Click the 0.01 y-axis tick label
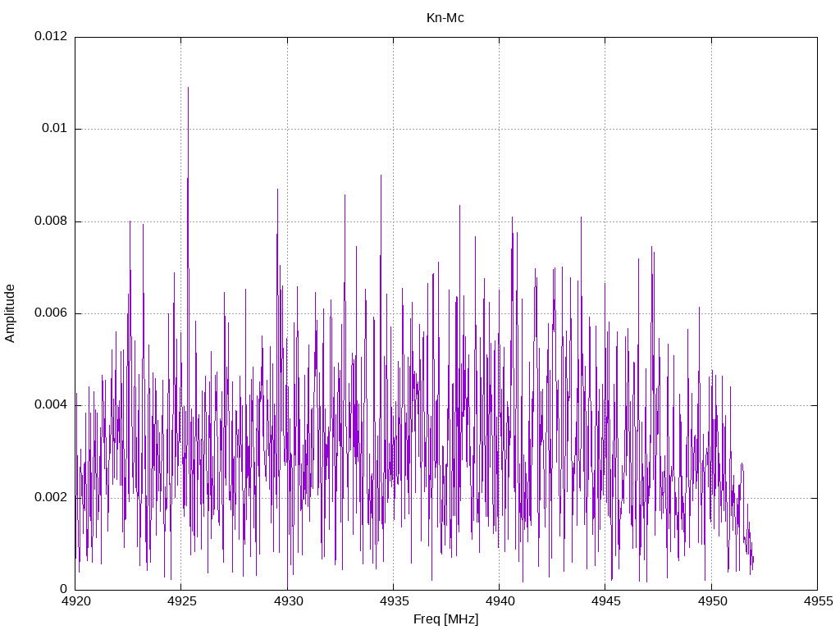 pyautogui.click(x=55, y=128)
